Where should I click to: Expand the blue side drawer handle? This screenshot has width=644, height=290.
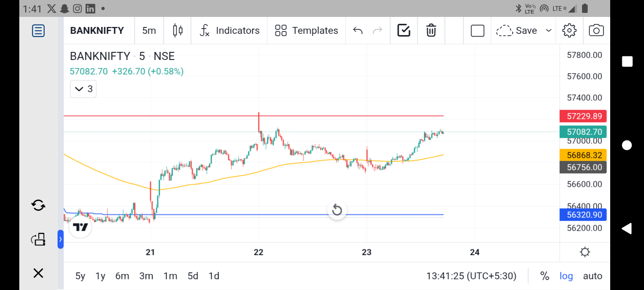tap(60, 239)
